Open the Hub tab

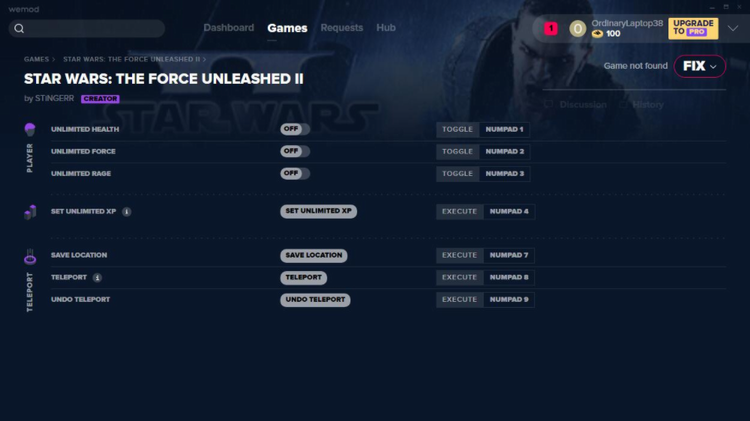click(385, 28)
